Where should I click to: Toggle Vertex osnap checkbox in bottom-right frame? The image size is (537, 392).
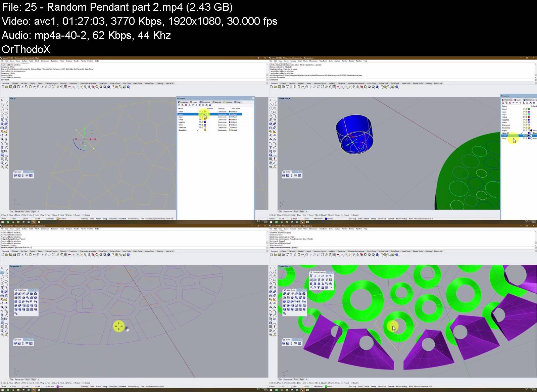pos(334,383)
